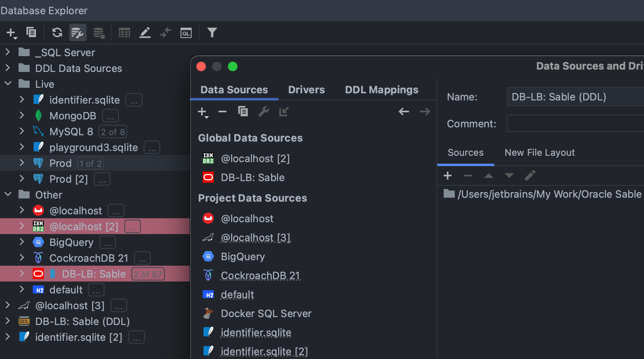Image resolution: width=644 pixels, height=359 pixels.
Task: Select highlighted @localhost [2] in explorer tree
Action: click(x=84, y=227)
